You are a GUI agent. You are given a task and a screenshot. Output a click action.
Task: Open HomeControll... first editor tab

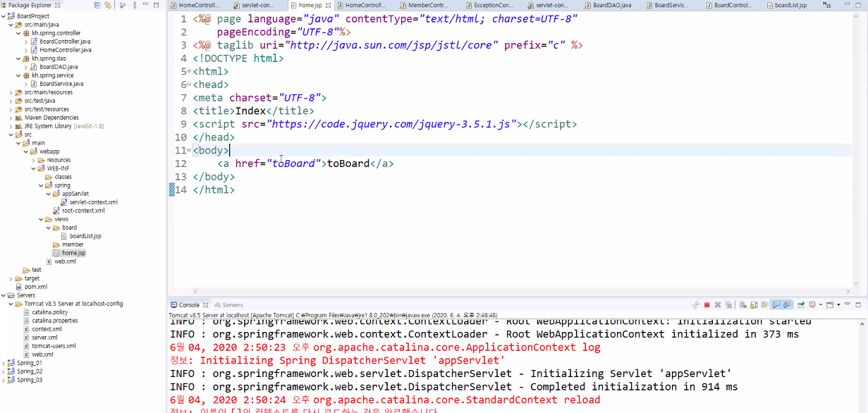click(x=195, y=5)
